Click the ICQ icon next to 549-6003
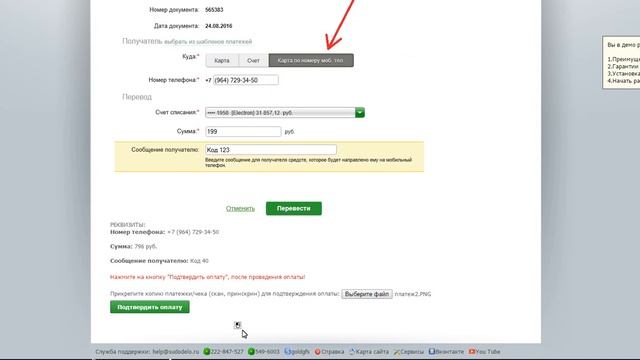 (x=251, y=351)
